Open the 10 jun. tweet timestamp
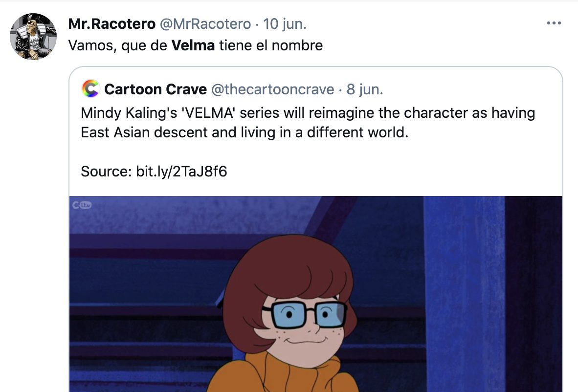Viewport: 578px width, 392px height. (x=285, y=23)
